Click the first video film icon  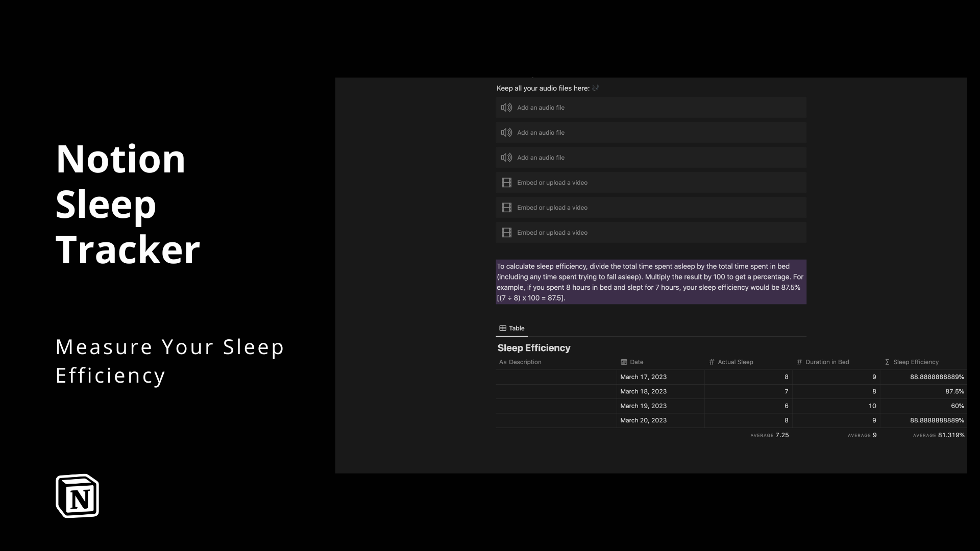(x=506, y=183)
